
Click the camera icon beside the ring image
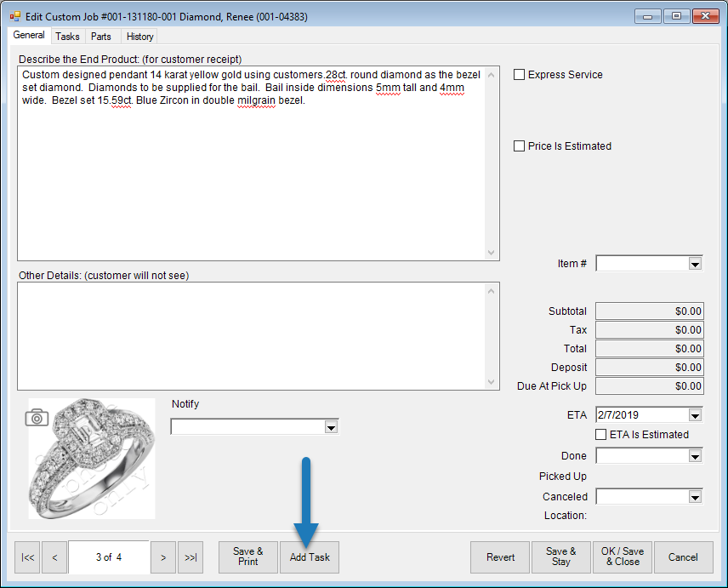[x=37, y=417]
